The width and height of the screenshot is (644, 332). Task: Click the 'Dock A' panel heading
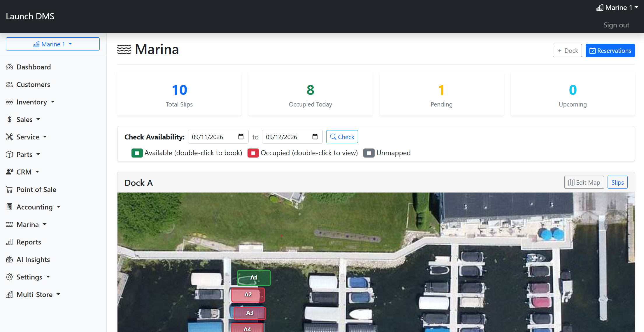(x=139, y=183)
